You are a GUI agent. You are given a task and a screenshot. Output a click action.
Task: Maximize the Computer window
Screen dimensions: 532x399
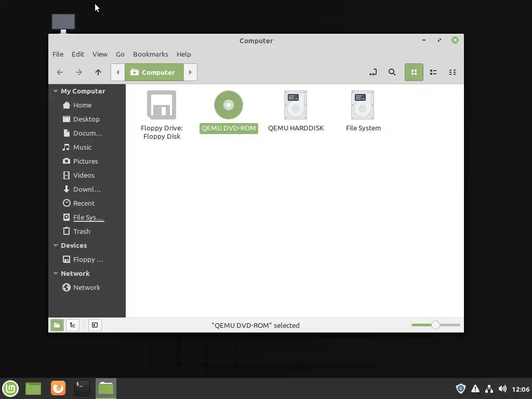440,40
